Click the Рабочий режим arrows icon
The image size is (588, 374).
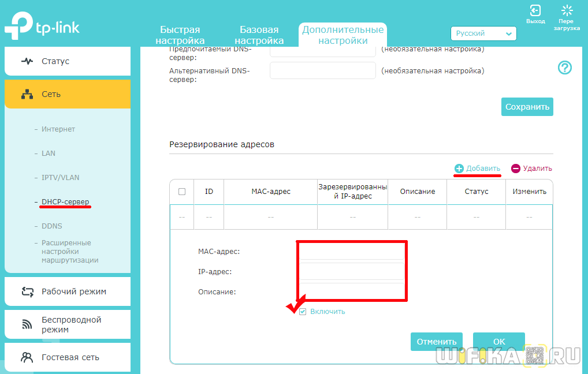pyautogui.click(x=27, y=291)
